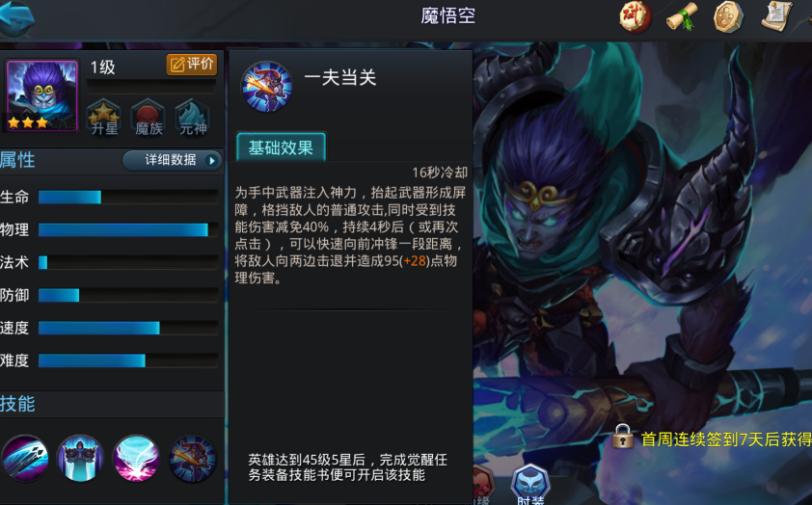The image size is (812, 505).
Task: Expand 详细数据 detailed stats
Action: 173,160
